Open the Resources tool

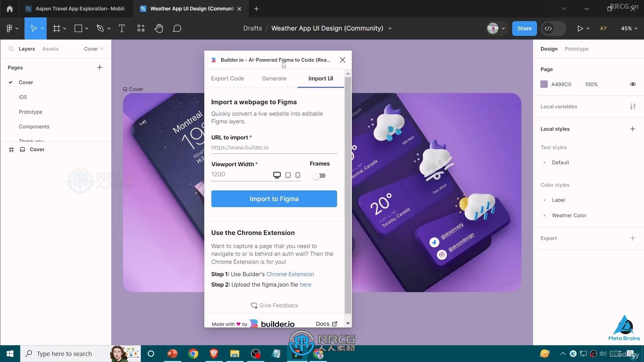[x=141, y=28]
